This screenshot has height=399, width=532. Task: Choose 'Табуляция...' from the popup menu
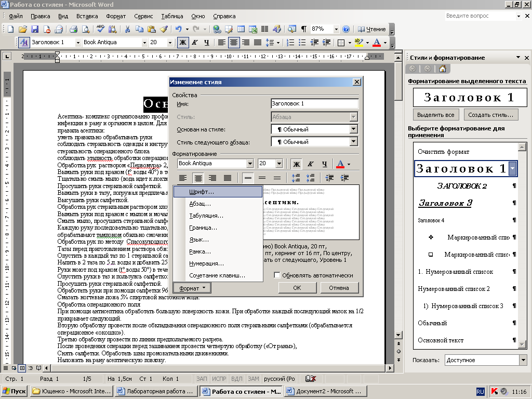(x=218, y=216)
